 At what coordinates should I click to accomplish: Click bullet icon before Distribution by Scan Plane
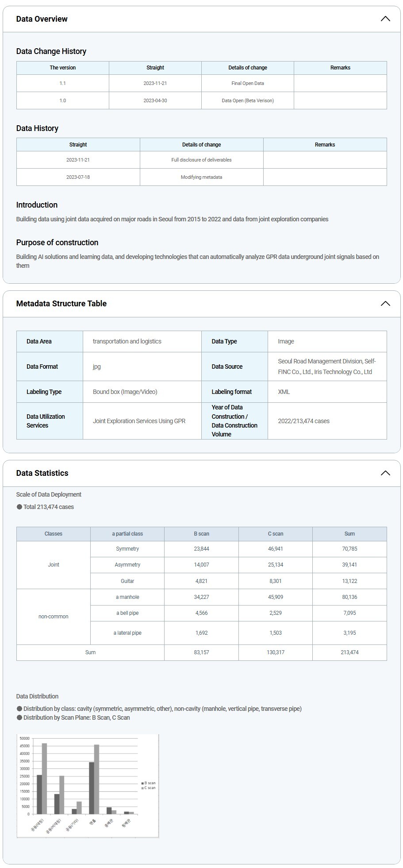click(19, 718)
